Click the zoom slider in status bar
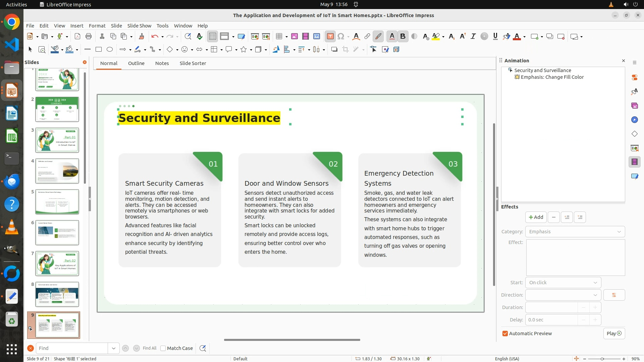Image resolution: width=644 pixels, height=362 pixels. [602, 359]
